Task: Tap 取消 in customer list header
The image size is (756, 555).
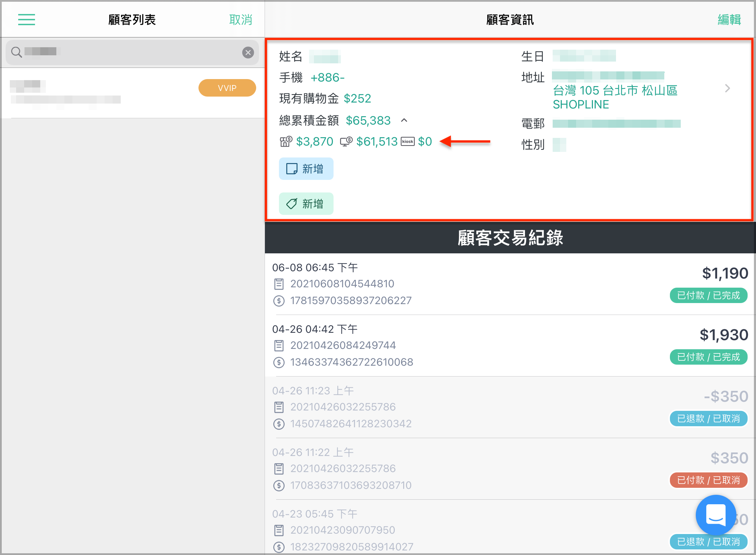Action: point(241,20)
